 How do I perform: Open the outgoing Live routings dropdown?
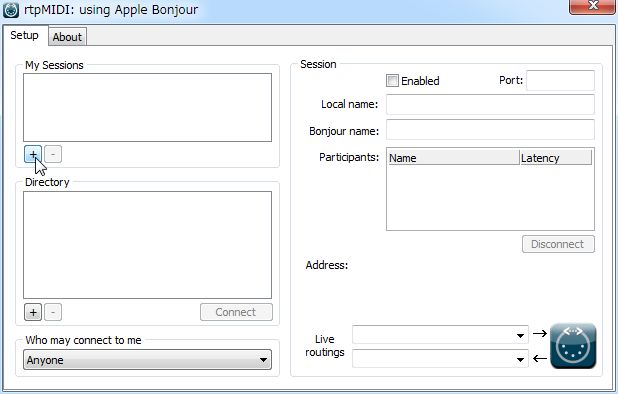coord(440,335)
